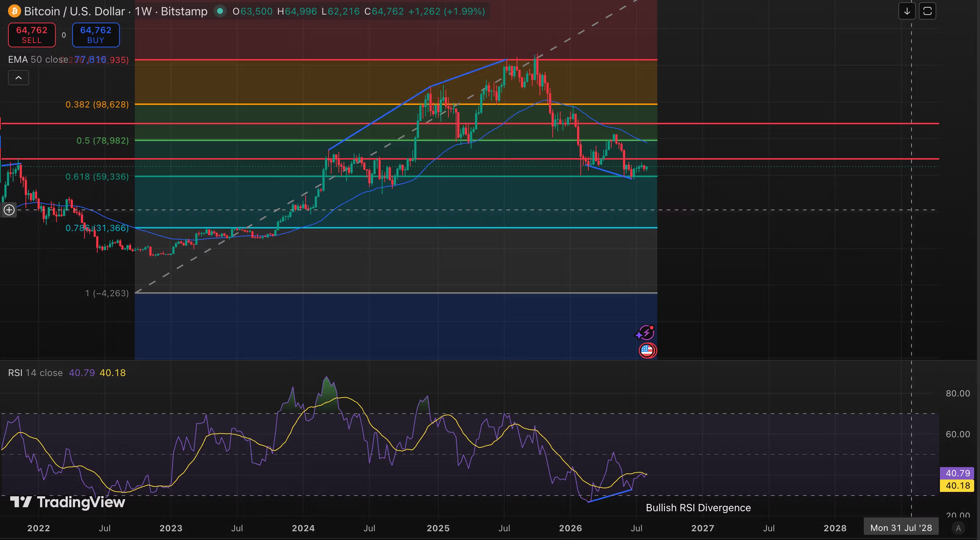
Task: Click the 2028 label on time axis
Action: tap(835, 528)
